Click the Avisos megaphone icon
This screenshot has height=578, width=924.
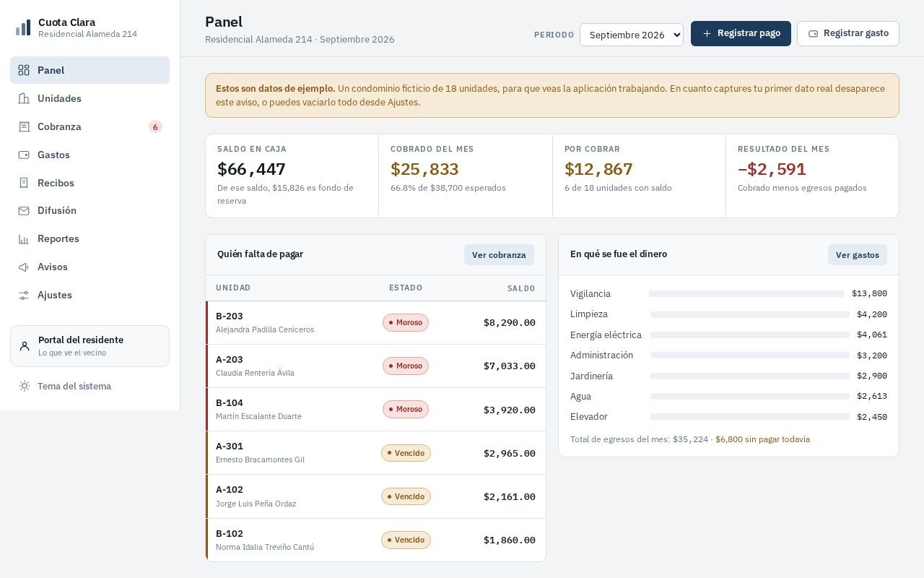click(24, 267)
